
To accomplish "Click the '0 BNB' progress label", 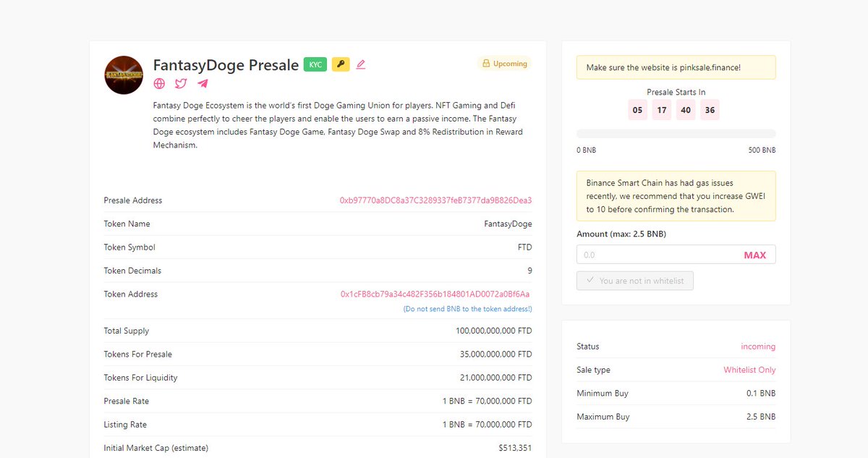I will click(x=587, y=150).
